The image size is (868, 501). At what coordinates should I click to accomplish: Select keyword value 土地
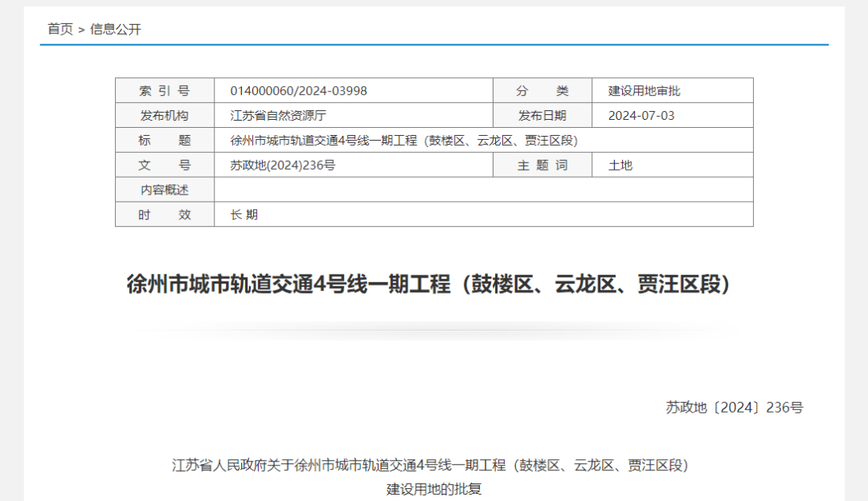point(620,165)
